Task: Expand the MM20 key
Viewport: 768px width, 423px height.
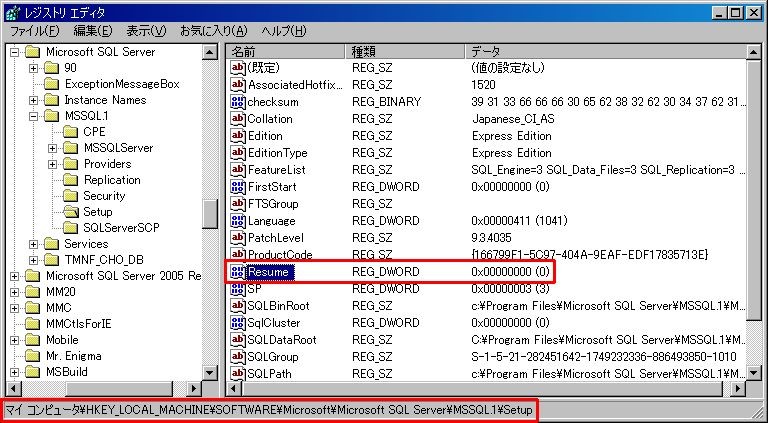Action: [15, 292]
